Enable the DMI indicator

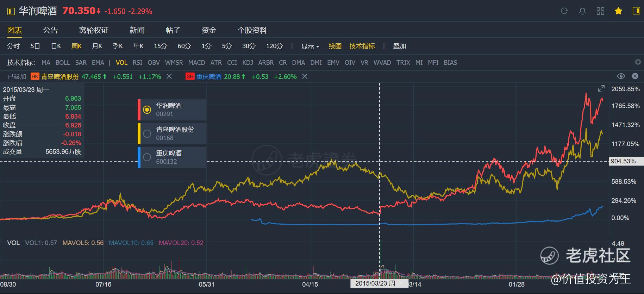[x=316, y=62]
